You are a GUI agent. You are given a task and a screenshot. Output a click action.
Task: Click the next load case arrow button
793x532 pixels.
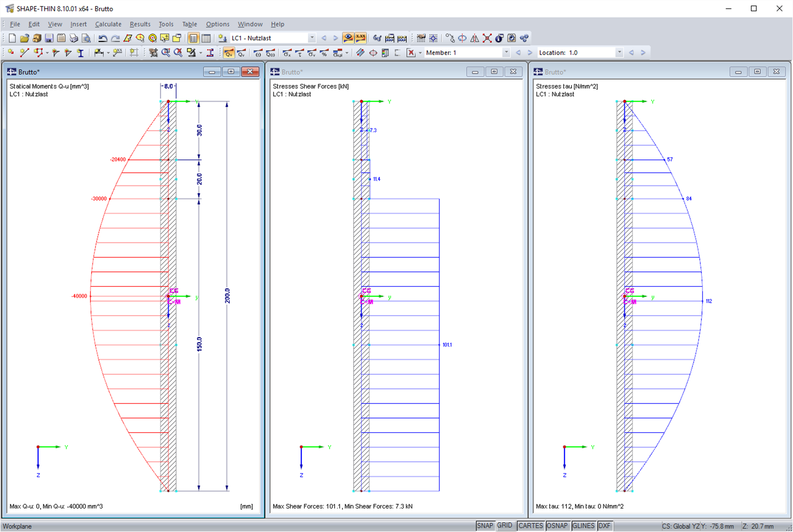335,38
